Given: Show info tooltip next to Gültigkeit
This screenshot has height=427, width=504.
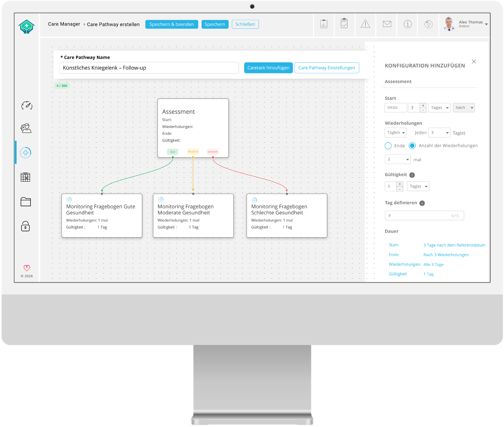Looking at the screenshot, I should coord(412,175).
